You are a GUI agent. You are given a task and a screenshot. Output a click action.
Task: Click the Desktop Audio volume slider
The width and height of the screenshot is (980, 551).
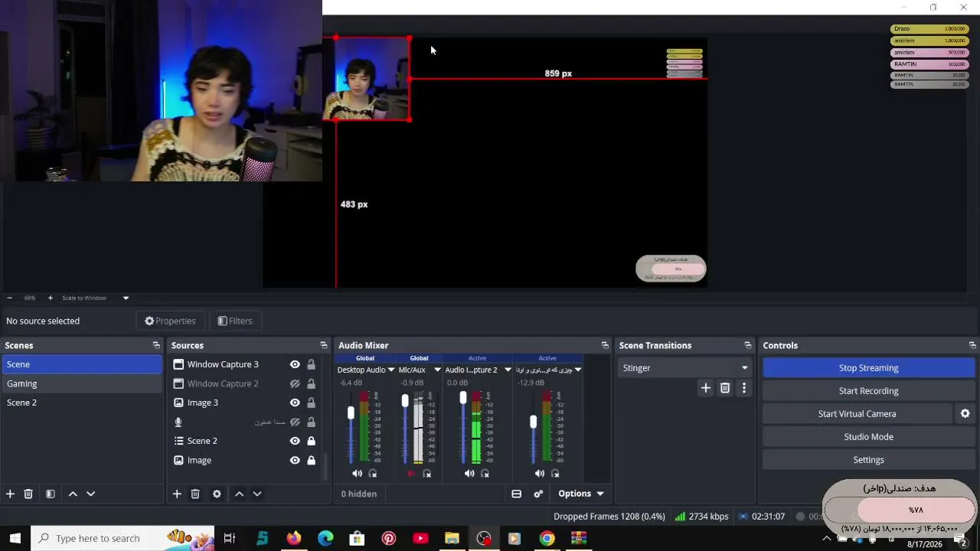[x=351, y=427]
